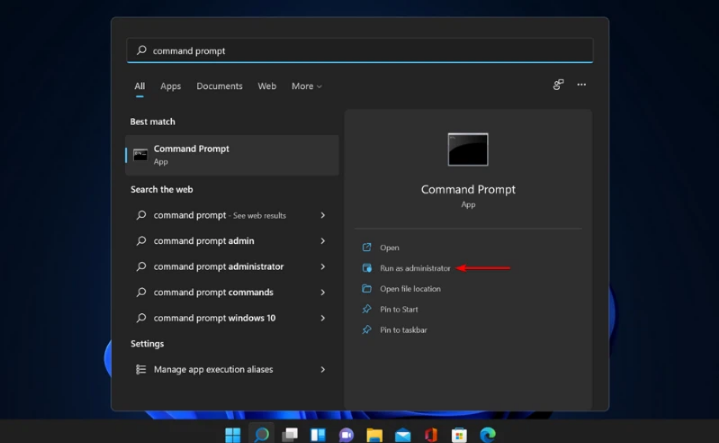Open the Mail app on taskbar
719x443 pixels.
[x=402, y=434]
